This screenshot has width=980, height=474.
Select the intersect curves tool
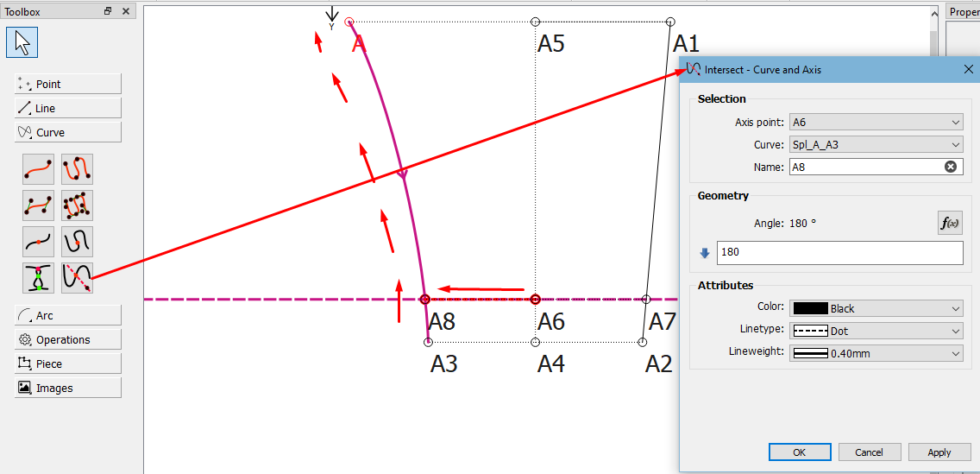tap(38, 278)
